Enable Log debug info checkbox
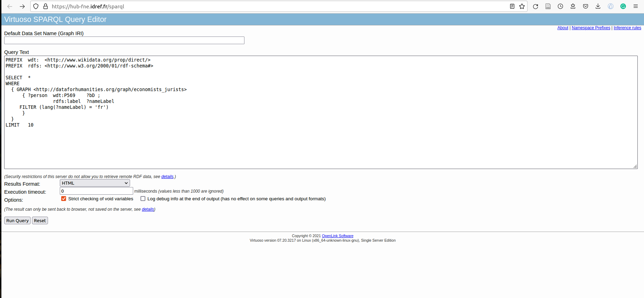The height and width of the screenshot is (298, 644). 143,199
